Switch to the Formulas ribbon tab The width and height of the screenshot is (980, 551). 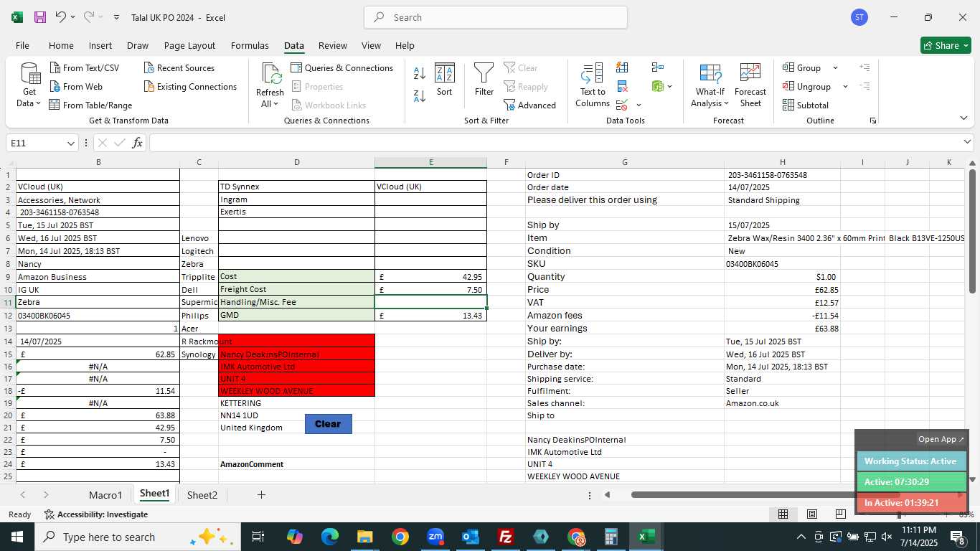250,45
